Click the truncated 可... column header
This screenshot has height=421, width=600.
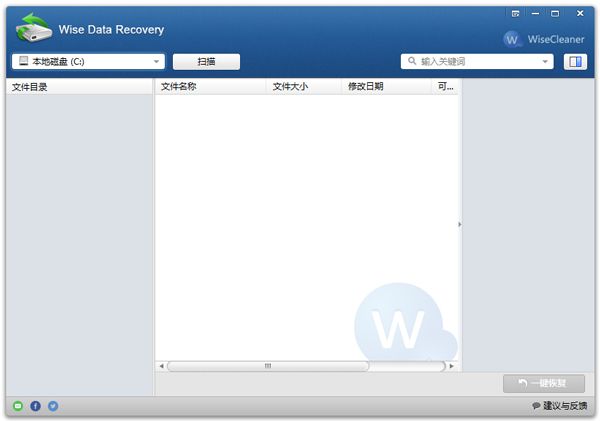pyautogui.click(x=445, y=86)
